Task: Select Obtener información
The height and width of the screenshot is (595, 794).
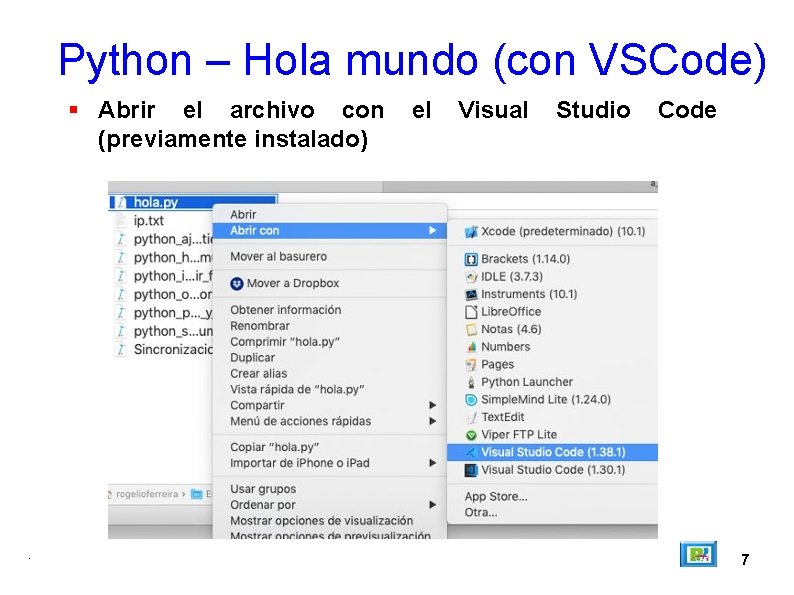Action: tap(330, 310)
